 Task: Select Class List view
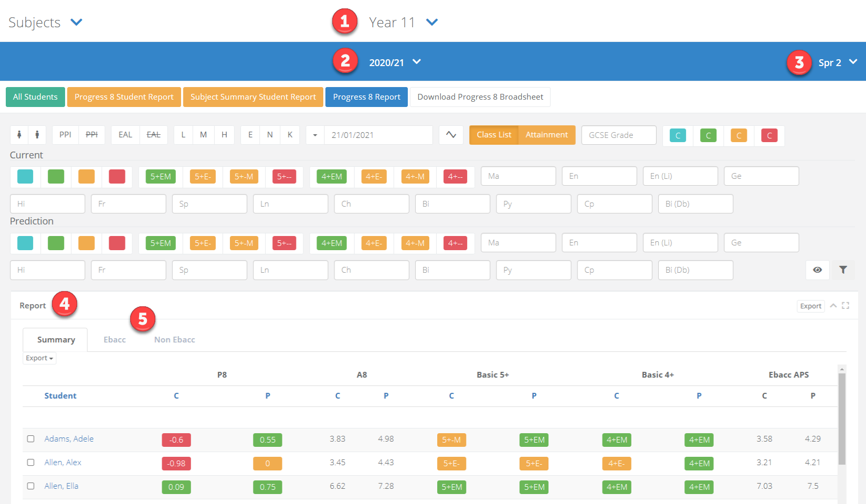click(x=494, y=135)
